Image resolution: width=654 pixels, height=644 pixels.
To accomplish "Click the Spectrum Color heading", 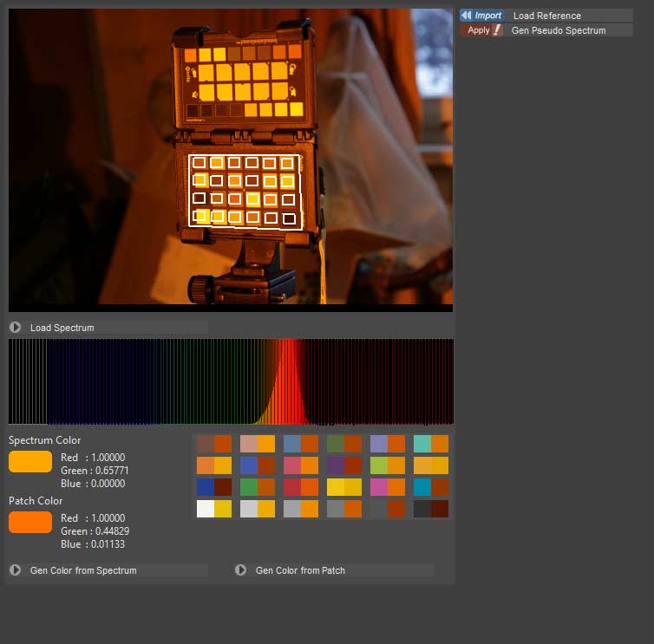I will (x=44, y=440).
